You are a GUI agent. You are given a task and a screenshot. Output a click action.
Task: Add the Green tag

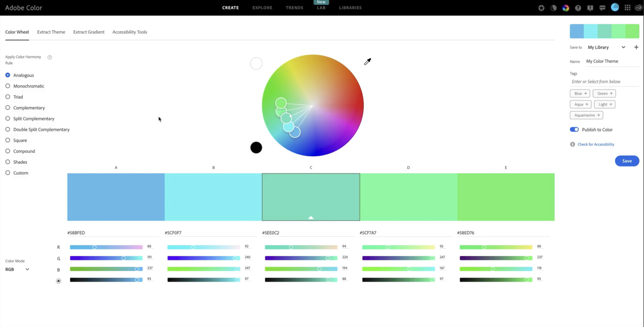[x=604, y=93]
